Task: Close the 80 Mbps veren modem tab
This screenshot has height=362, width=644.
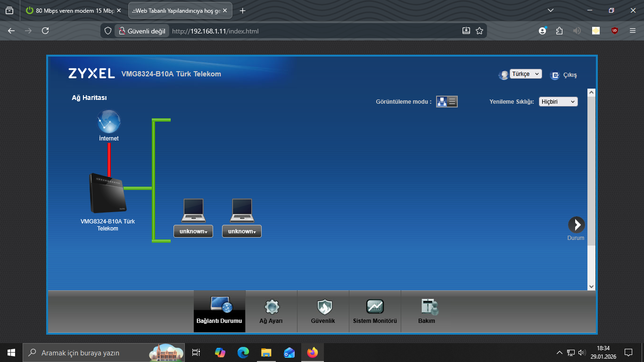Action: point(119,10)
